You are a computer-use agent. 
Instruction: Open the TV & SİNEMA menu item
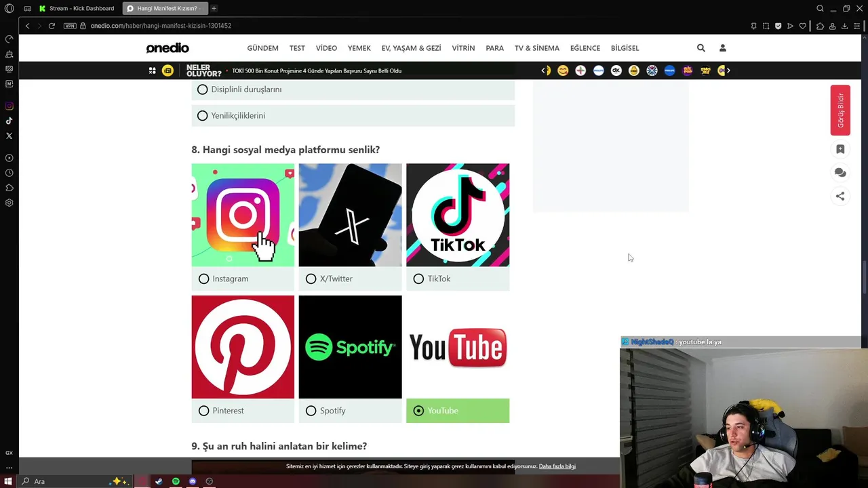tap(537, 48)
